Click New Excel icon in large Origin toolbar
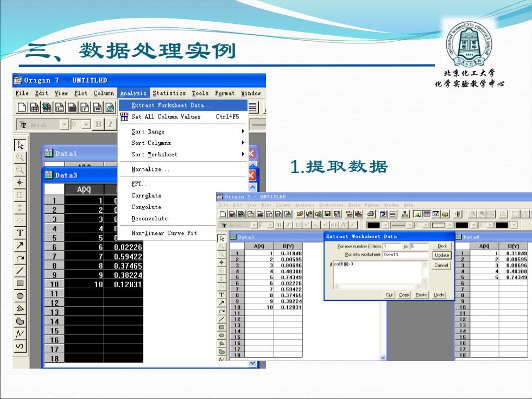The image size is (532, 399). click(47, 107)
